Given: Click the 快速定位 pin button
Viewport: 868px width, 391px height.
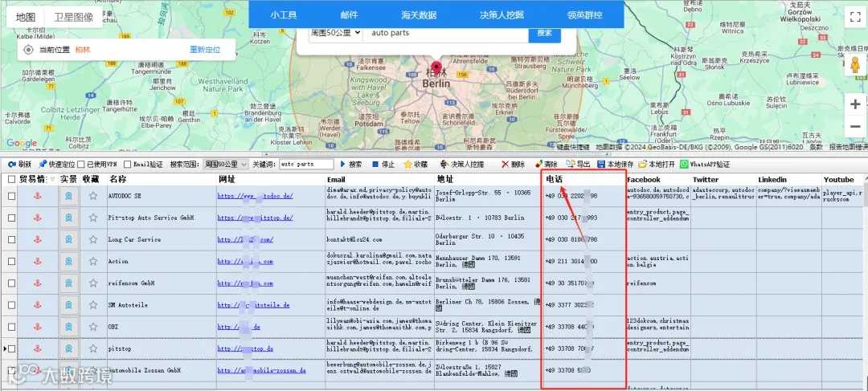Looking at the screenshot, I should click(x=56, y=165).
